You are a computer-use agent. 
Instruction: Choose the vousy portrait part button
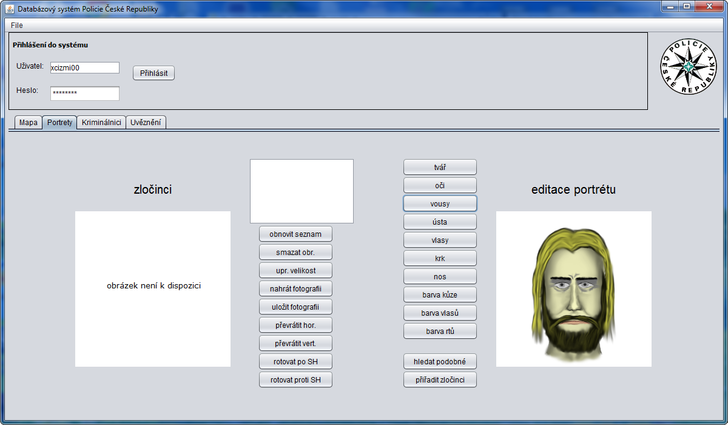[440, 203]
